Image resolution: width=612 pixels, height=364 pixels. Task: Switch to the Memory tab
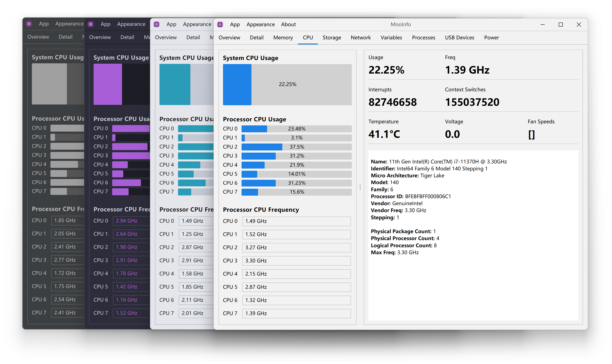[283, 38]
